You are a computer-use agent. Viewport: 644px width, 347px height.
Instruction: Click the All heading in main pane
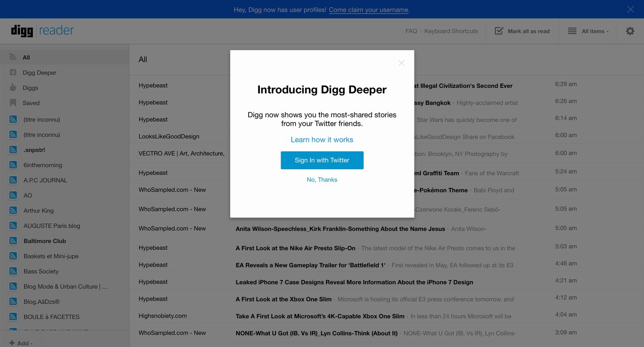143,60
